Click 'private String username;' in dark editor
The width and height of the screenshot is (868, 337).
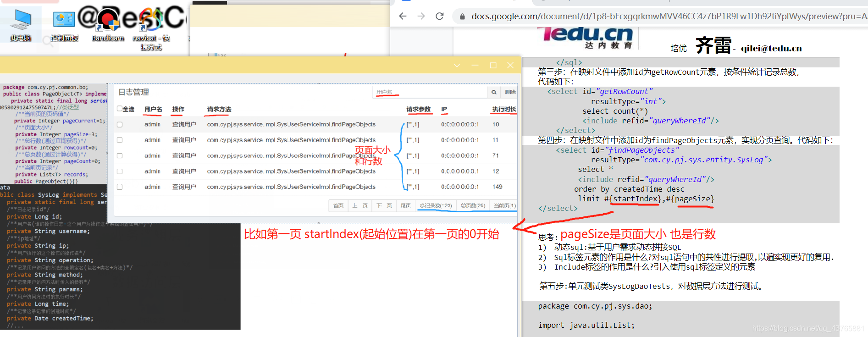49,232
